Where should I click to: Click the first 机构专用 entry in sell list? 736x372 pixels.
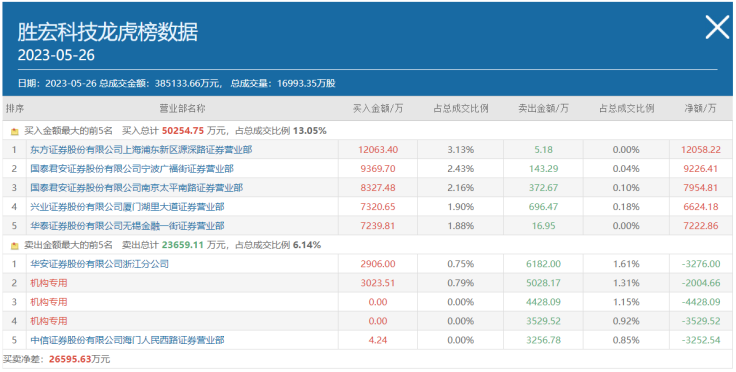pos(49,283)
